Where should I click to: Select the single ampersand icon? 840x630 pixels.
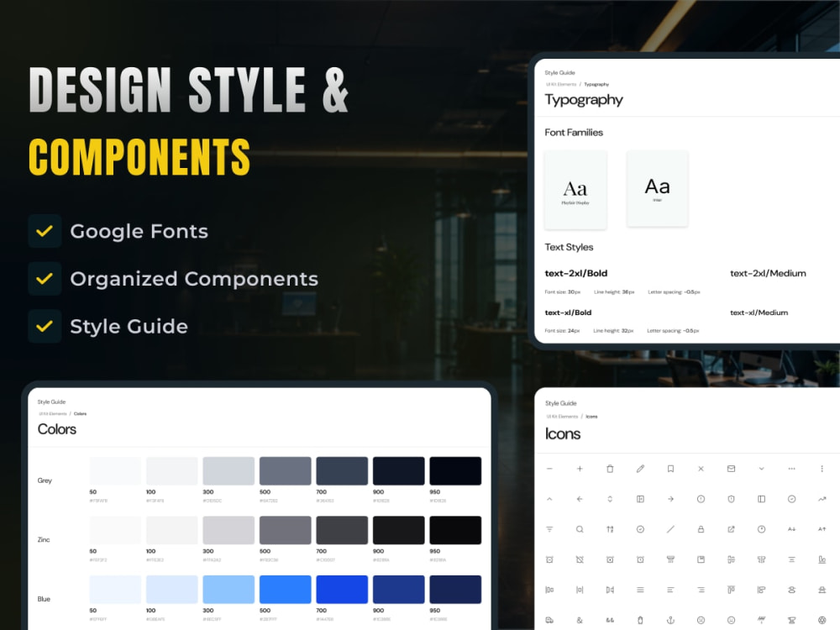click(x=580, y=621)
